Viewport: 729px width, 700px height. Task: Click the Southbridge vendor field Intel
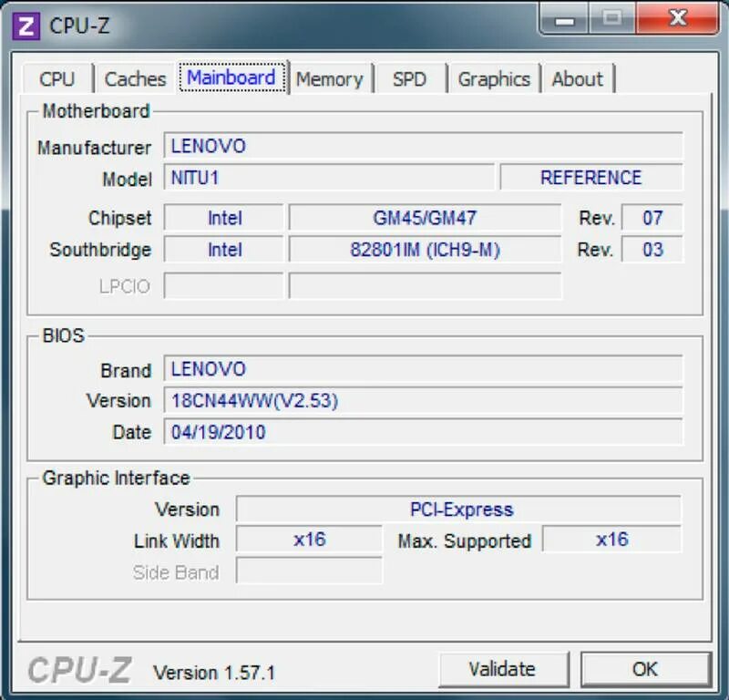pos(224,250)
